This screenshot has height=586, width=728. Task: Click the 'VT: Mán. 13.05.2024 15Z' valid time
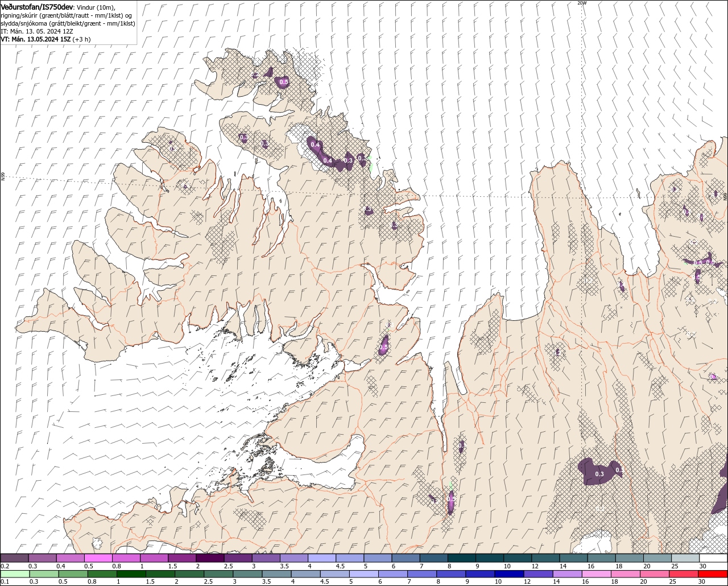pyautogui.click(x=35, y=39)
